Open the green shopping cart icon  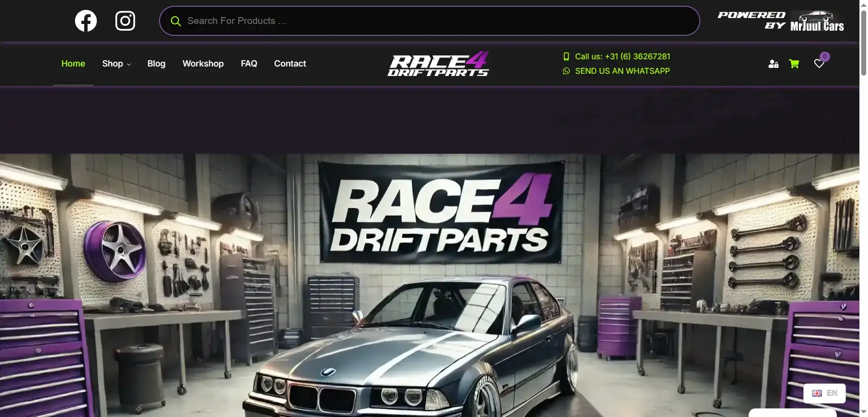794,64
